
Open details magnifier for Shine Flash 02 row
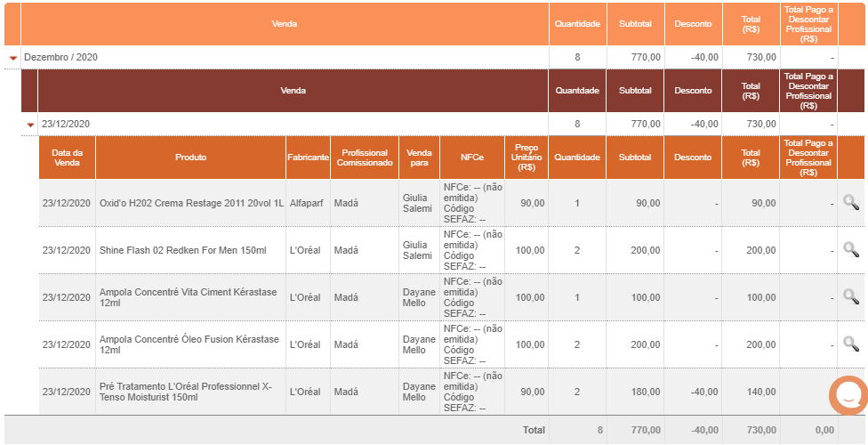point(851,249)
